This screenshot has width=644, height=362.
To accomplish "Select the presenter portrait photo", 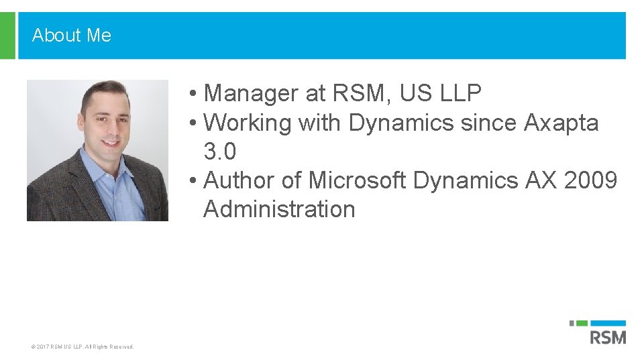I will coord(97,150).
